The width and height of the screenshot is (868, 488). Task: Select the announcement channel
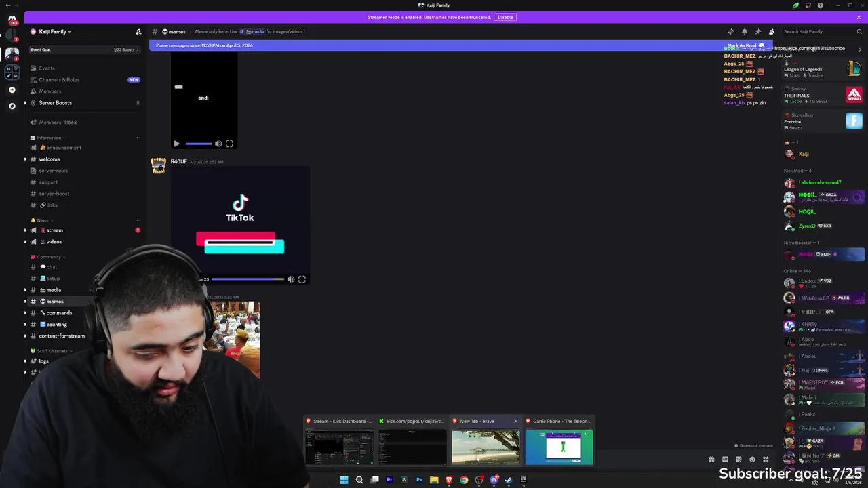(x=84, y=148)
